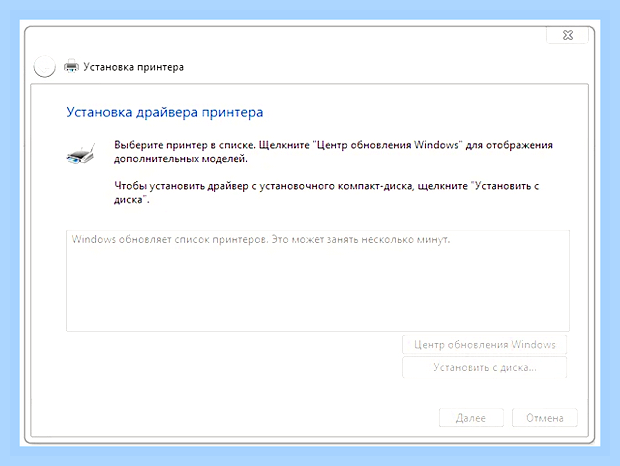Click the printer icon in title bar
Screen dimensions: 620x466
click(x=72, y=66)
